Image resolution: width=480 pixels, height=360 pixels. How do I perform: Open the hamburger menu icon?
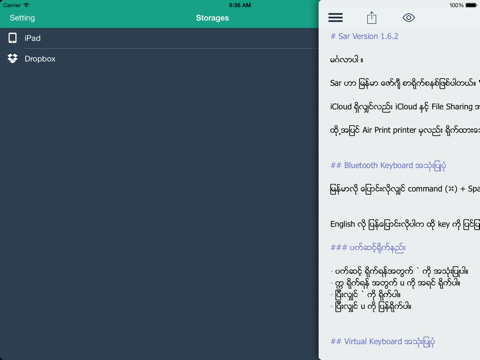(x=335, y=17)
